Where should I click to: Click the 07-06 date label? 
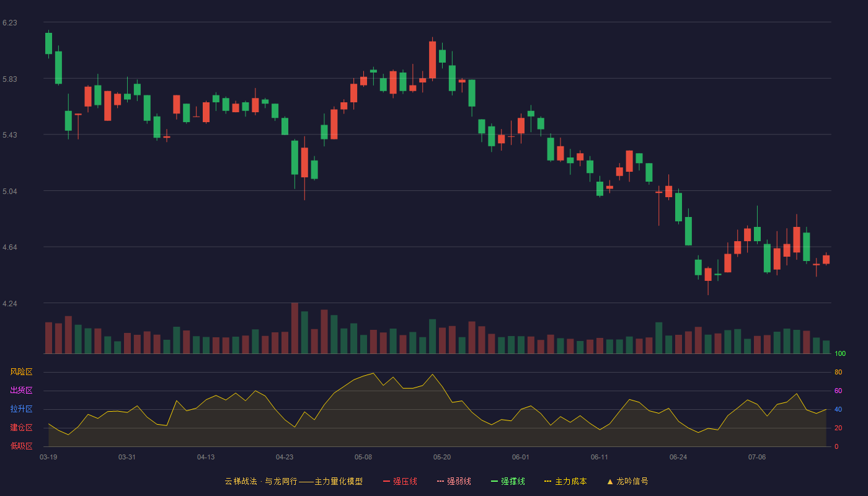(757, 457)
